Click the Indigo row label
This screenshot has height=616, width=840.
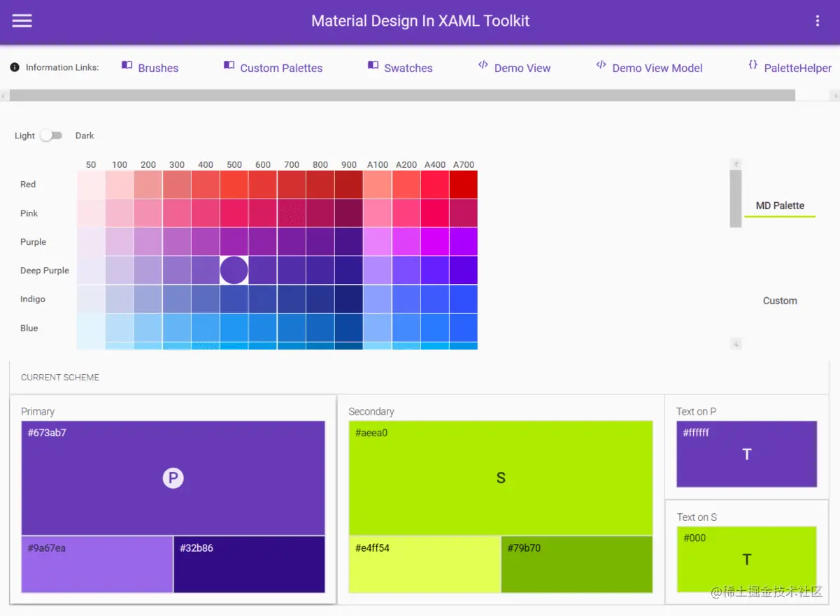tap(33, 299)
